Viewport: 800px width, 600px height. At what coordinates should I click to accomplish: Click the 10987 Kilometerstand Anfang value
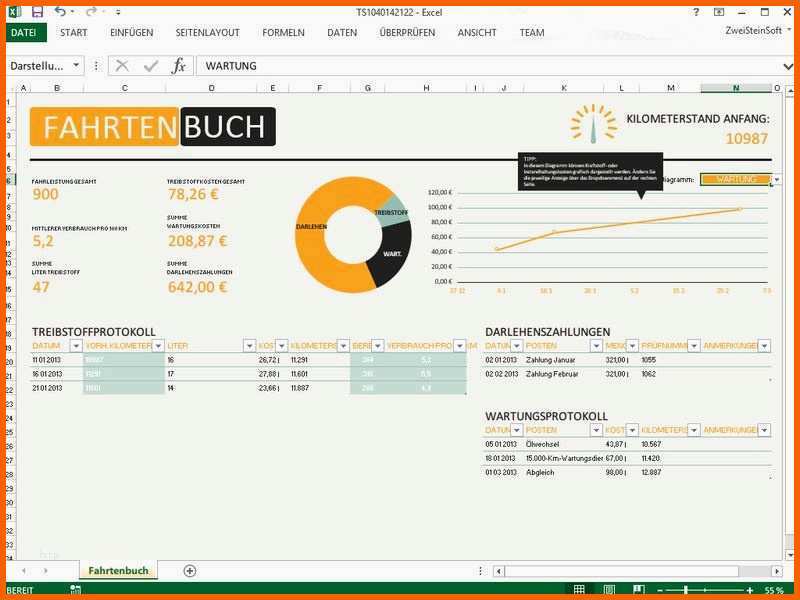[746, 138]
